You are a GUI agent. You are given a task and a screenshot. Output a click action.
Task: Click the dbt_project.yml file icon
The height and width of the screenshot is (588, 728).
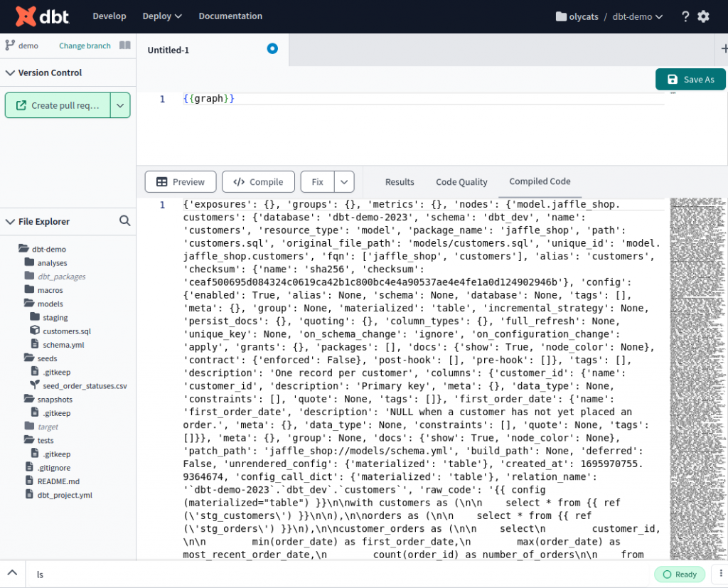click(x=29, y=493)
